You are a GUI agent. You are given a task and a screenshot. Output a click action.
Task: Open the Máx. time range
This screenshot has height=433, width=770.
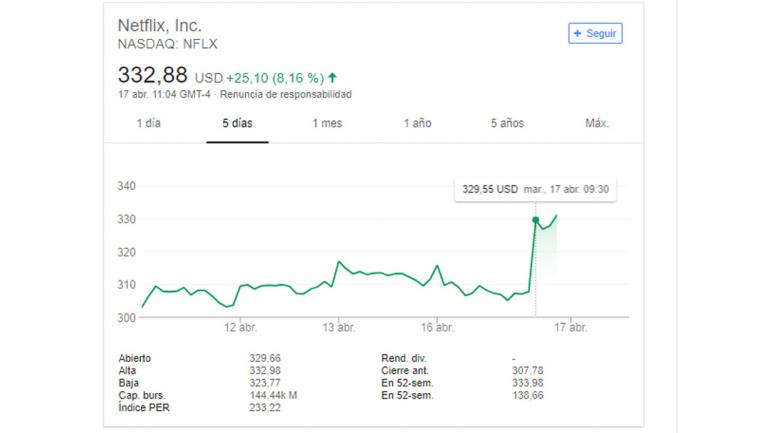(597, 123)
